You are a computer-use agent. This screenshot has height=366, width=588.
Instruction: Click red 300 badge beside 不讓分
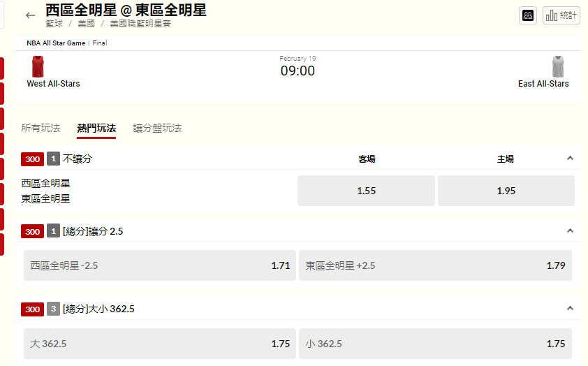pos(32,159)
